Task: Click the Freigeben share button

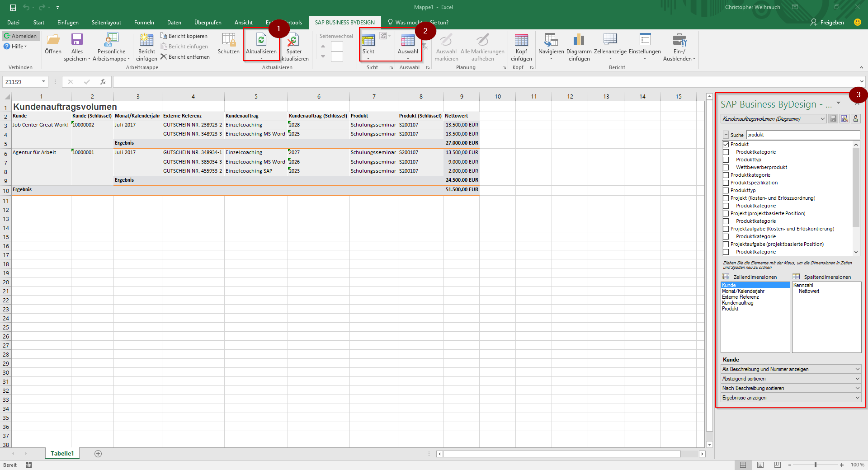Action: [827, 22]
